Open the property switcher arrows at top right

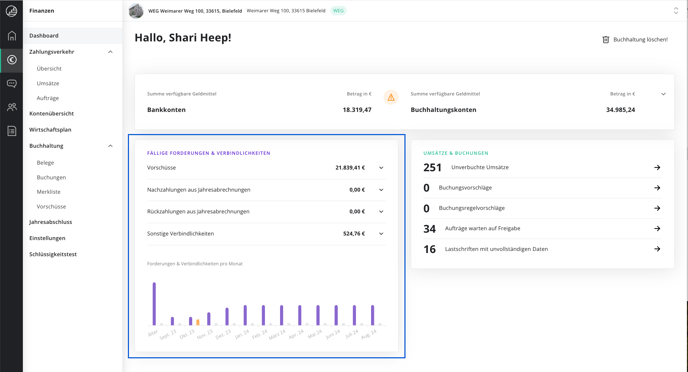[x=676, y=11]
